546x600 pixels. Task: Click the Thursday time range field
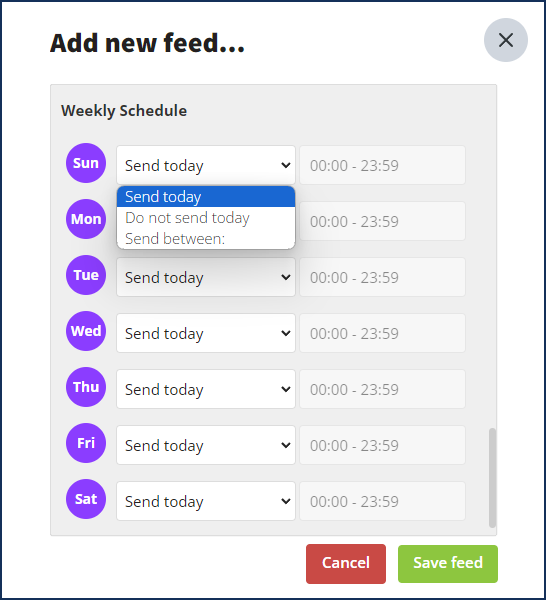tap(382, 389)
